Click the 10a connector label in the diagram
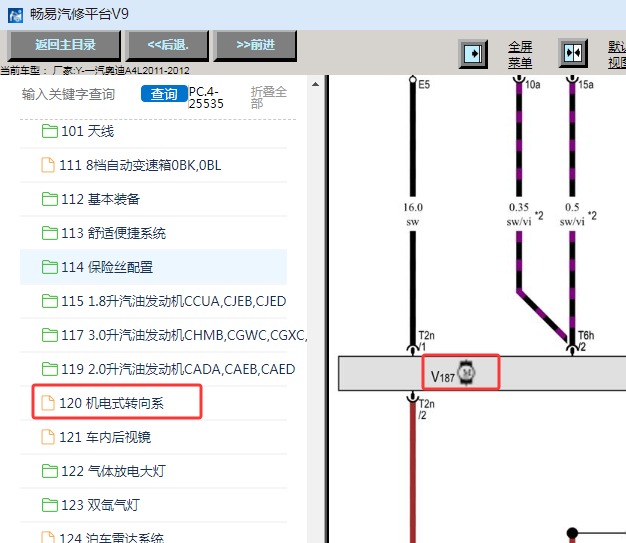The width and height of the screenshot is (626, 543). pos(533,85)
